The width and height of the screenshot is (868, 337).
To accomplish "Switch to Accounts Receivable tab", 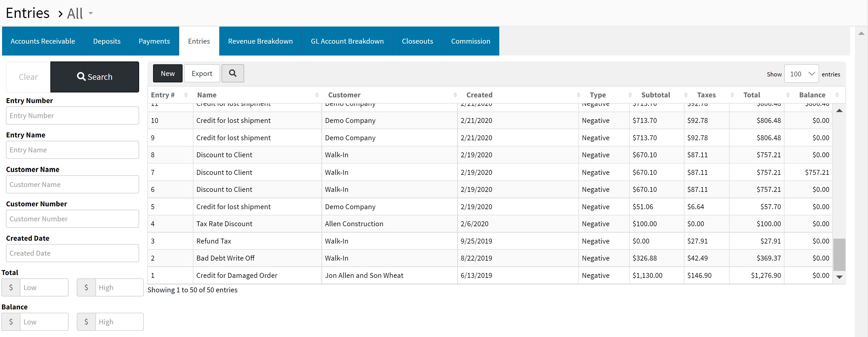I will [x=43, y=41].
